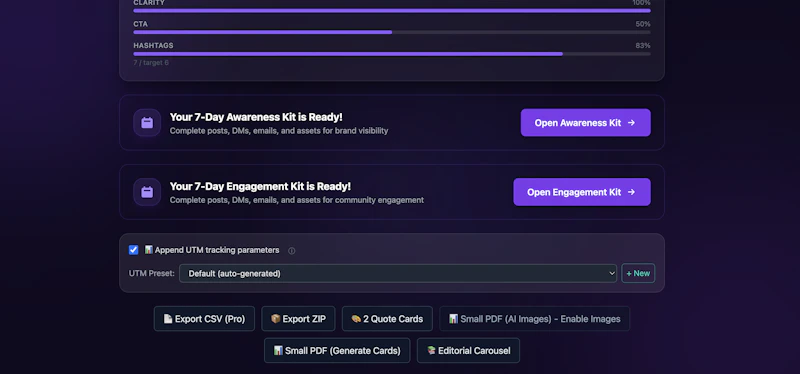Viewport: 800px width, 374px height.
Task: Click the 50% CTA value
Action: click(x=643, y=24)
